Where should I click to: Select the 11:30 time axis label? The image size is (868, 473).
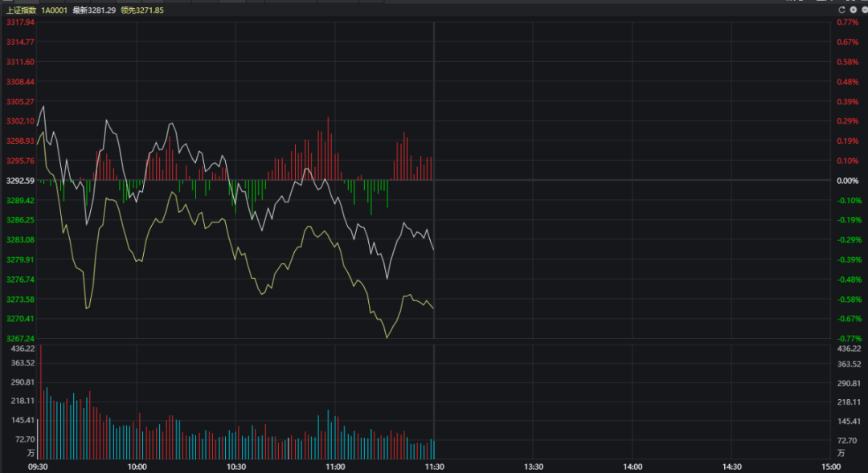click(435, 467)
